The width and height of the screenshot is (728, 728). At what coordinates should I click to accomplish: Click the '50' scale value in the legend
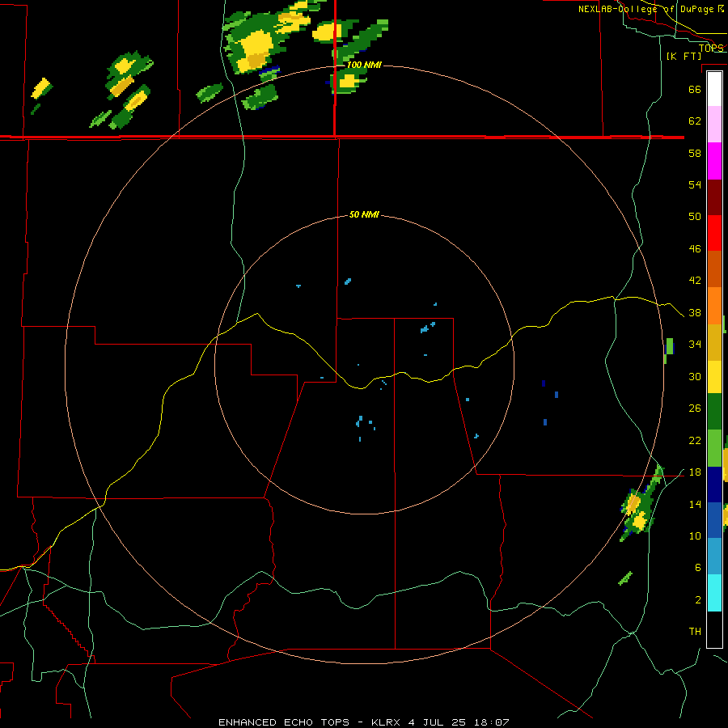pyautogui.click(x=695, y=217)
